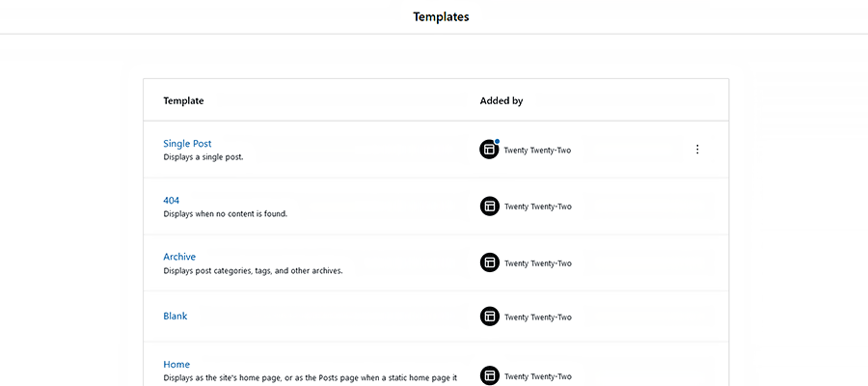The width and height of the screenshot is (868, 386).
Task: Click Twenty Twenty-Two text in Single Post row
Action: [x=537, y=151]
